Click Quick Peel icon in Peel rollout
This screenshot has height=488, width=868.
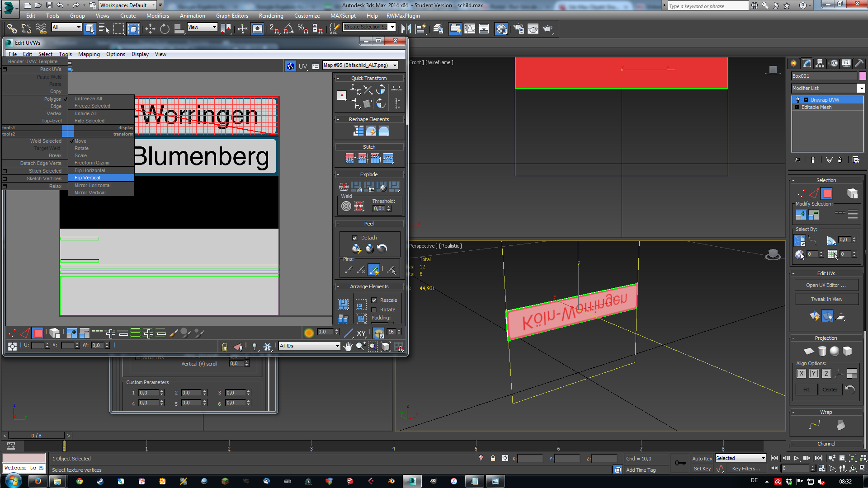(356, 249)
